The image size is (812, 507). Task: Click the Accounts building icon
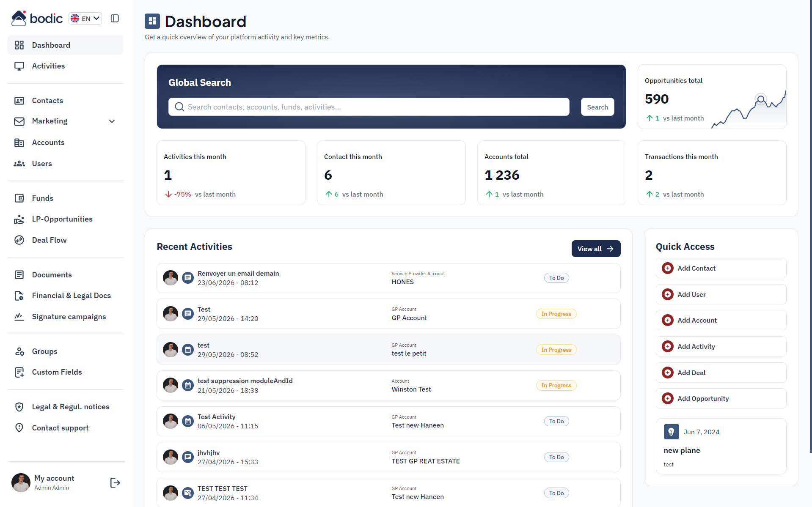(19, 143)
